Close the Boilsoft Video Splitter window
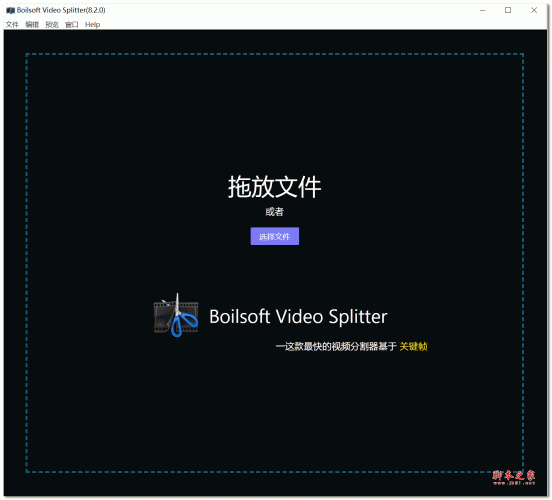The image size is (552, 500). point(534,11)
